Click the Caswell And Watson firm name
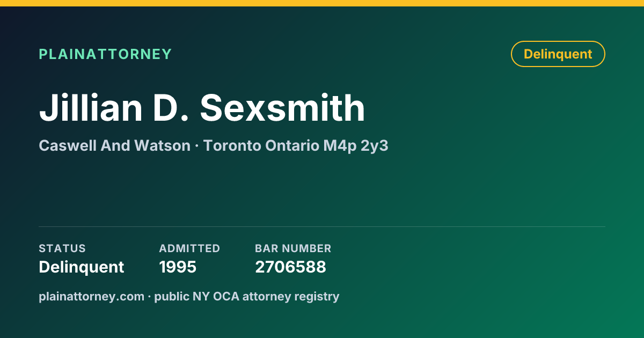 (114, 145)
